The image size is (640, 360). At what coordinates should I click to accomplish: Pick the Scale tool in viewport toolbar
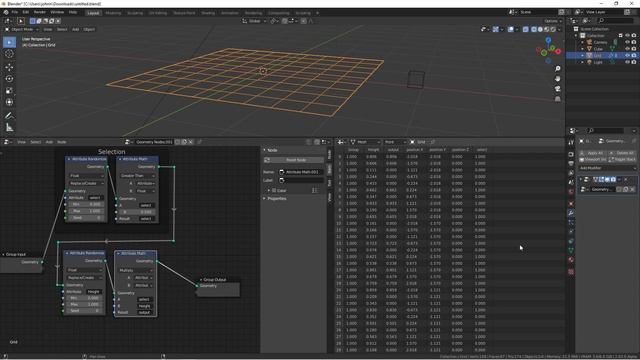(9, 91)
